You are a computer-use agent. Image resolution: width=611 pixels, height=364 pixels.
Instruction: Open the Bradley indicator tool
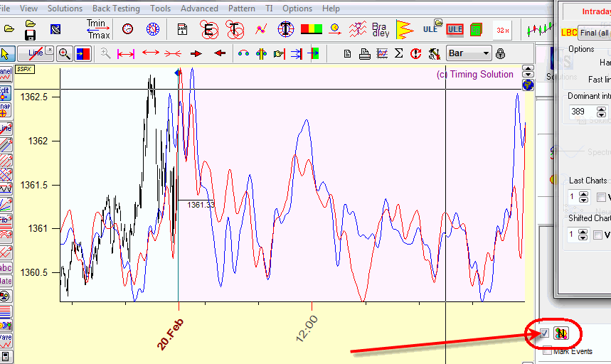380,29
